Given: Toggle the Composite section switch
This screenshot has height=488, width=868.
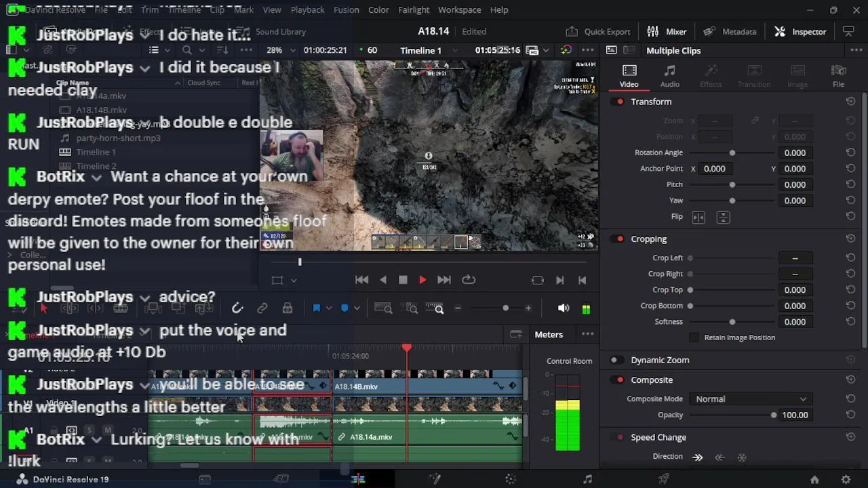Looking at the screenshot, I should click(618, 380).
